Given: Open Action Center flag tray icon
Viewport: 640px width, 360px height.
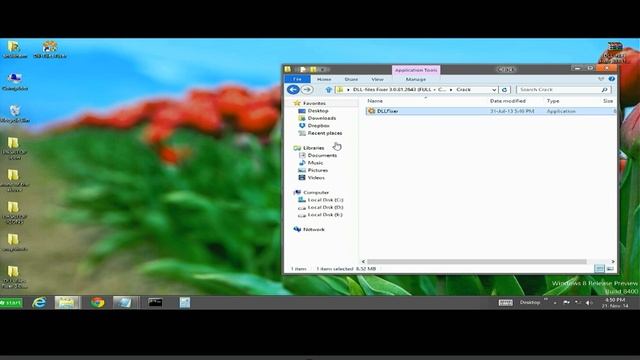Looking at the screenshot, I should pyautogui.click(x=566, y=302).
